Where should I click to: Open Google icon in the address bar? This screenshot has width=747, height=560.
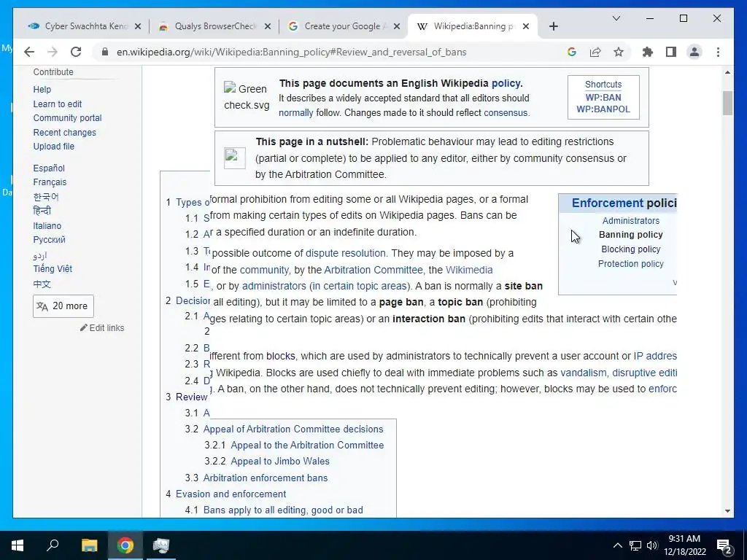click(572, 52)
